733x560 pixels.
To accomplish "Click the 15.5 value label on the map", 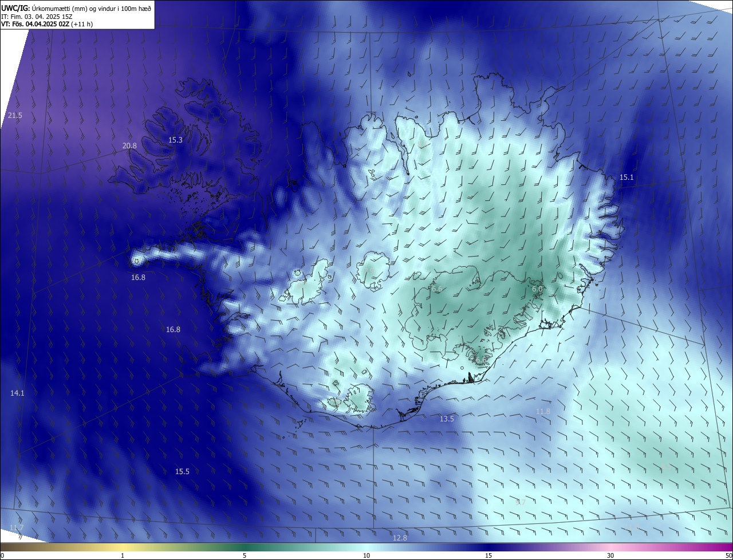I will coord(182,471).
